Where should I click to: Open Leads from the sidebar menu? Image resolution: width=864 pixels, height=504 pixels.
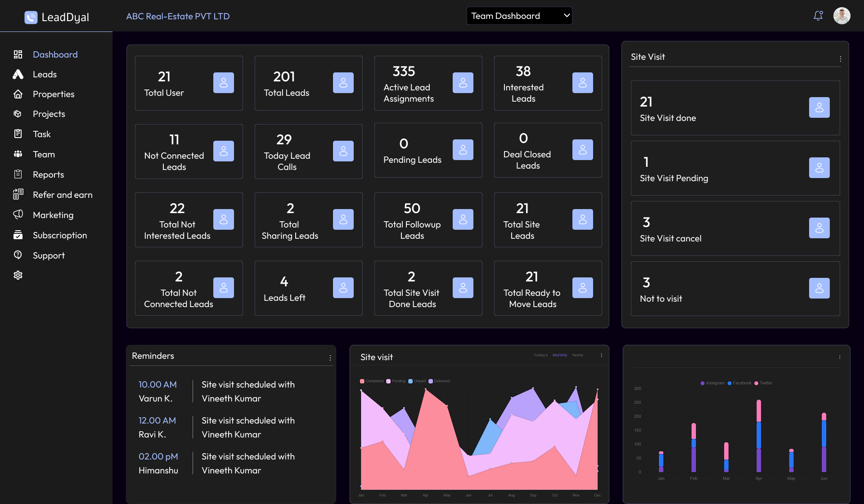click(x=45, y=74)
